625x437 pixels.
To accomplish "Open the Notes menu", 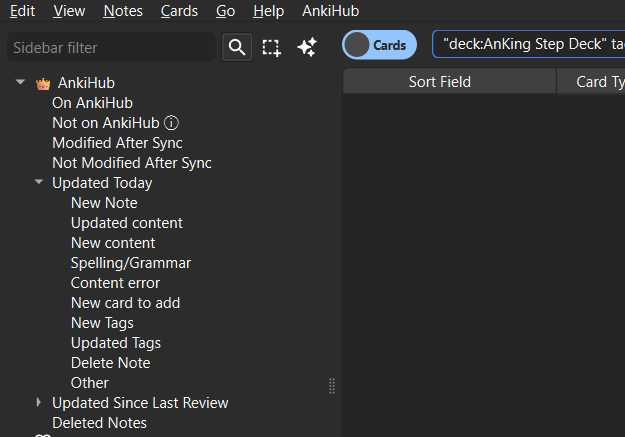I will pos(123,11).
